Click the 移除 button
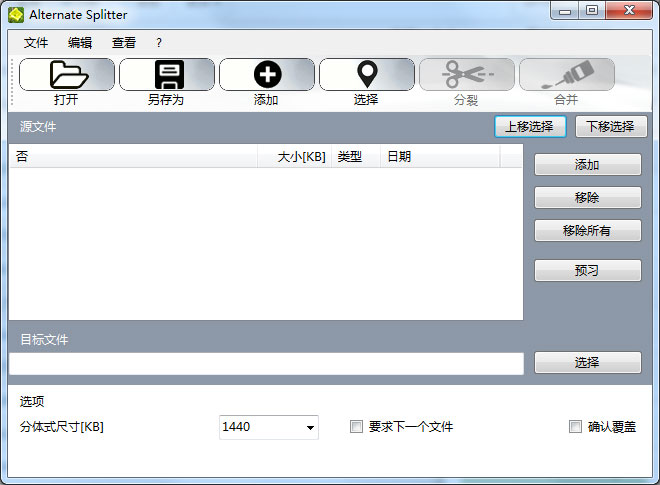Image resolution: width=660 pixels, height=485 pixels. tap(588, 197)
